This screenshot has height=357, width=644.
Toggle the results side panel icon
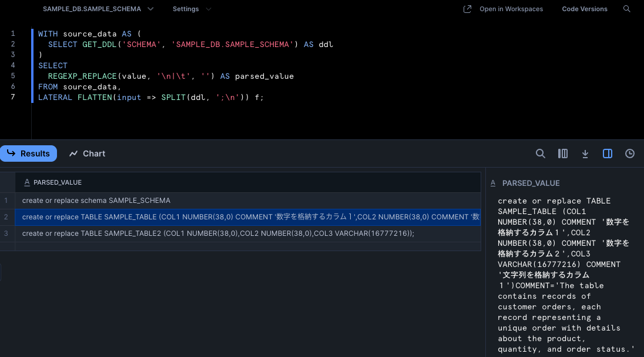(x=608, y=154)
